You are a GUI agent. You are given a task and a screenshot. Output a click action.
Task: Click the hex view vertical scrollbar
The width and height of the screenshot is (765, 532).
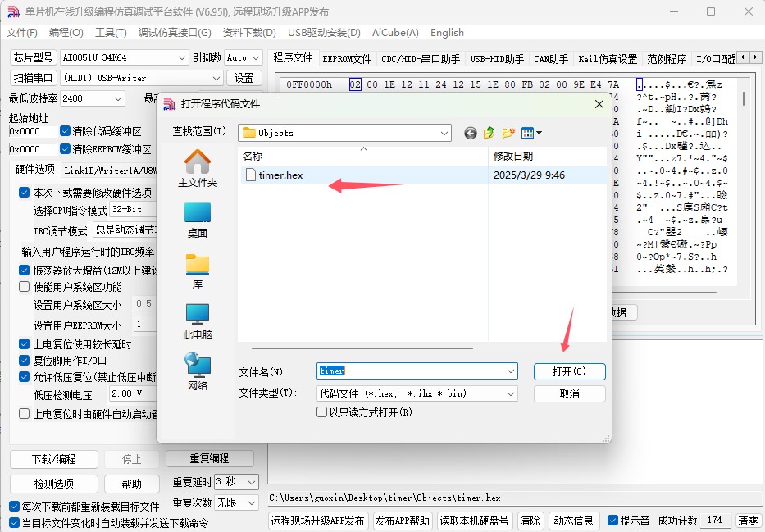click(x=744, y=98)
